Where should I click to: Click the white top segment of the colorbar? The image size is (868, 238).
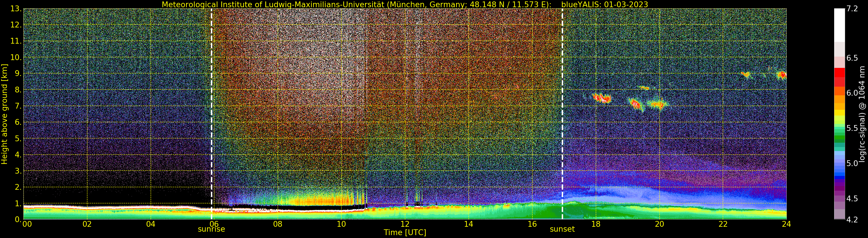click(x=839, y=25)
